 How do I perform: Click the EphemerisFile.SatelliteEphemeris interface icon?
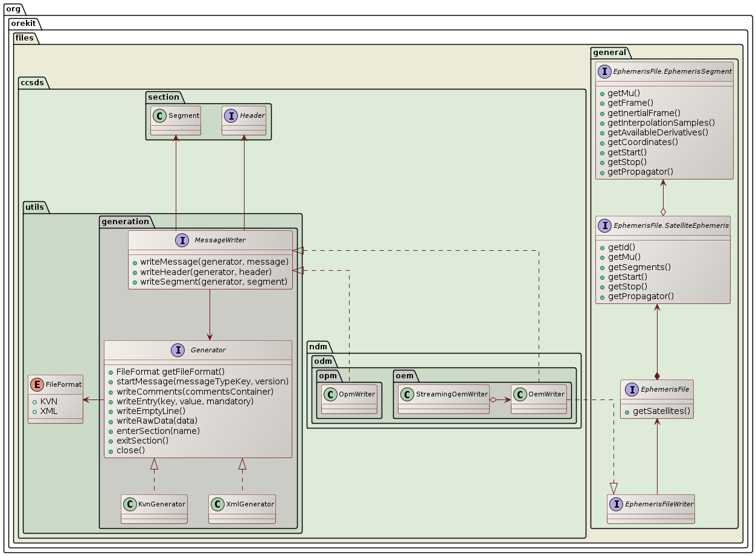(x=604, y=225)
